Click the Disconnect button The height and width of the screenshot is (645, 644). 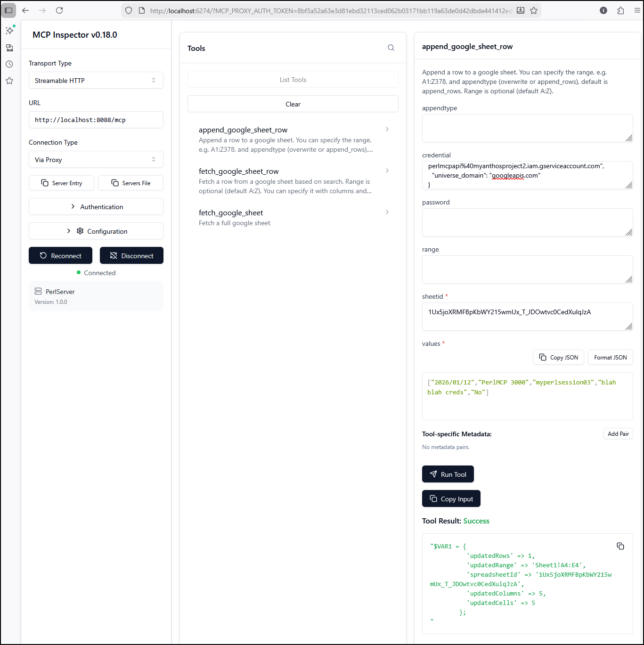click(x=131, y=256)
